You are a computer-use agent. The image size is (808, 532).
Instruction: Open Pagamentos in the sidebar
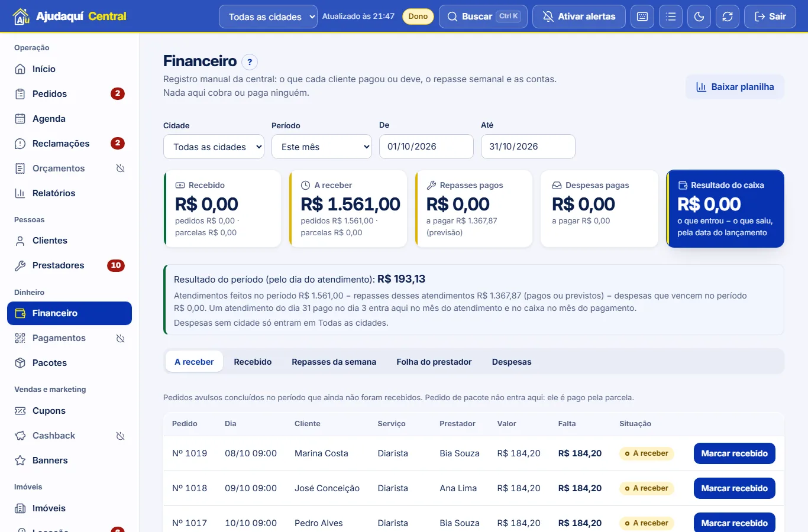pyautogui.click(x=69, y=338)
